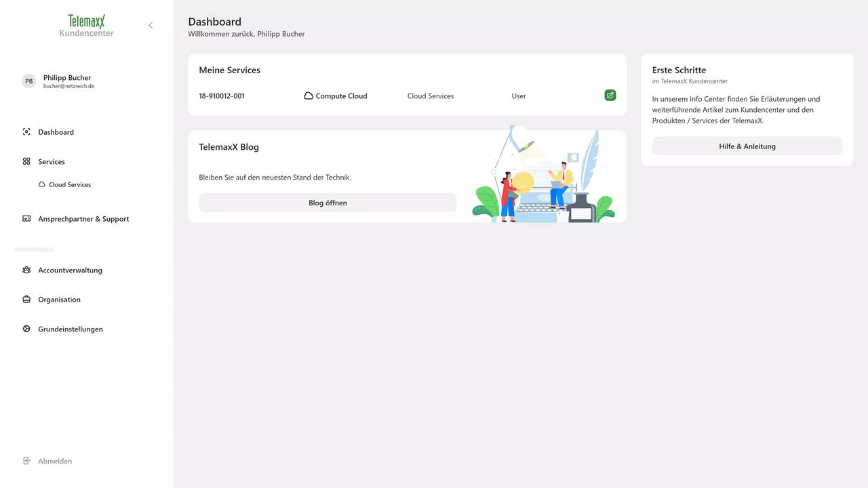Click the Dashboard page title
Screen dimensions: 868x488
pyautogui.click(x=215, y=22)
